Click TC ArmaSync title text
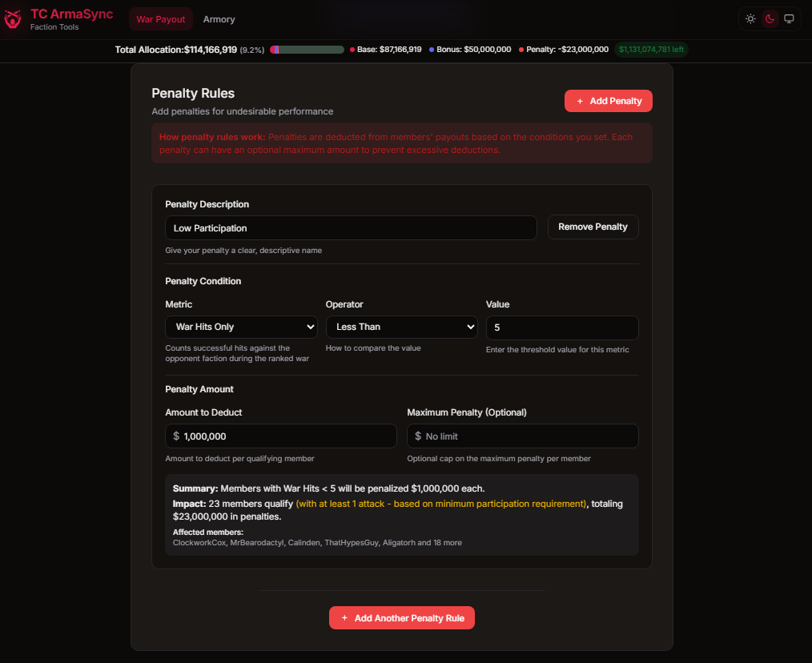This screenshot has width=812, height=663. pyautogui.click(x=71, y=14)
